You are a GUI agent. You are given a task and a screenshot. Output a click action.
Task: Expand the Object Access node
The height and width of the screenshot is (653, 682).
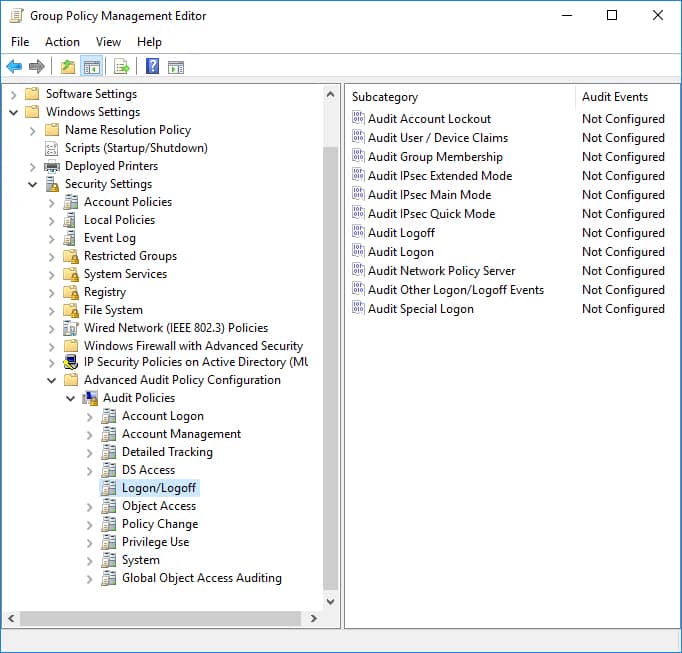pos(90,507)
